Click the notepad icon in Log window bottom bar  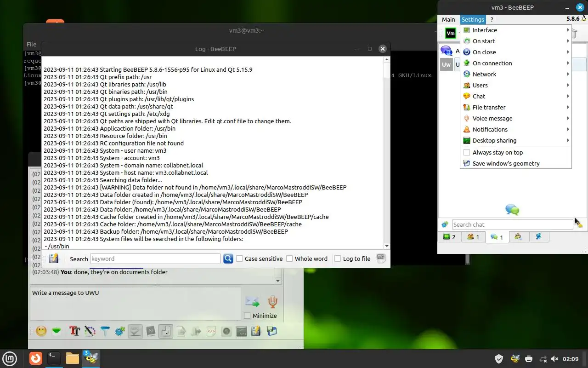coord(54,259)
